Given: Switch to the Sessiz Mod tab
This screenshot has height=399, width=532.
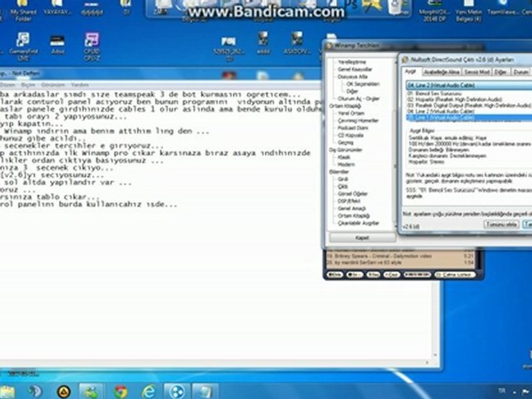Looking at the screenshot, I should point(477,72).
